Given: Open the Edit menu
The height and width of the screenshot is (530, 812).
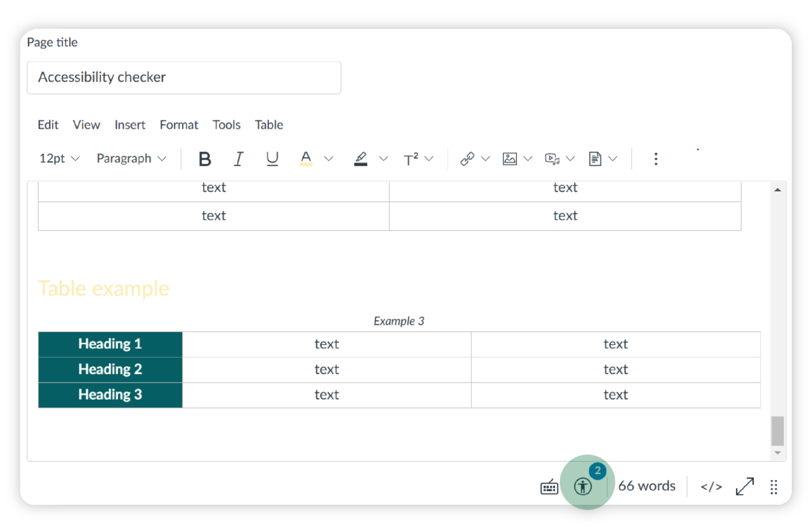Looking at the screenshot, I should tap(48, 125).
